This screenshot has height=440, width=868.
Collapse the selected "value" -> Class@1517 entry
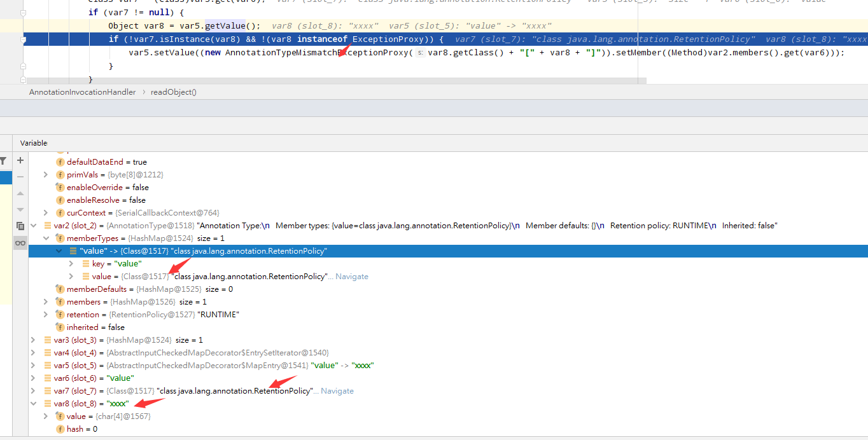[59, 251]
